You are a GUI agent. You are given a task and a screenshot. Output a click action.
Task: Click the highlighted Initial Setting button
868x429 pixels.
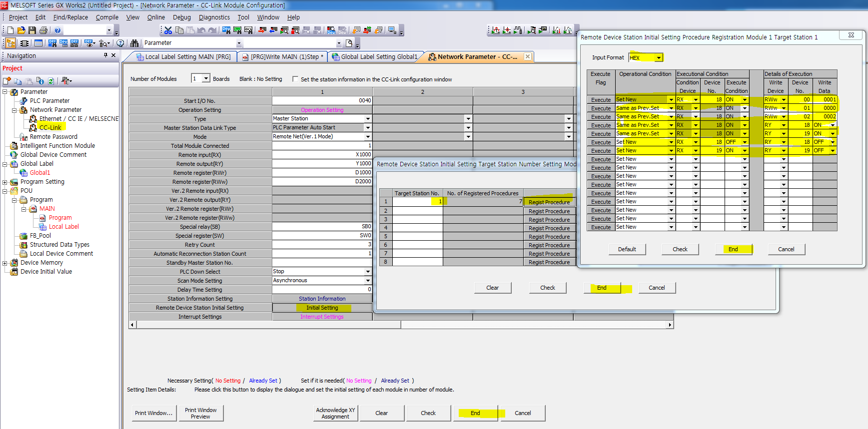tap(322, 308)
